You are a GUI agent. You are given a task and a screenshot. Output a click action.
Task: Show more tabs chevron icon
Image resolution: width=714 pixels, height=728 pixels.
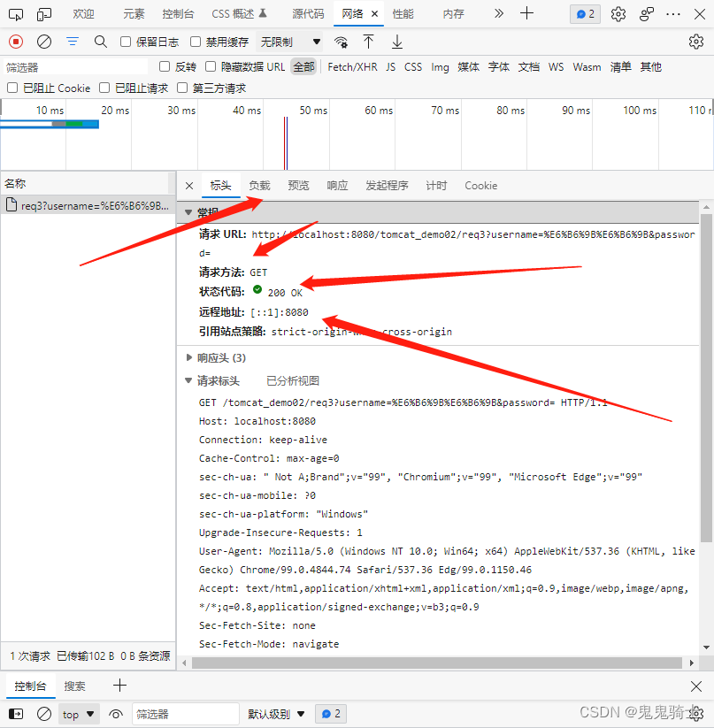pyautogui.click(x=499, y=13)
